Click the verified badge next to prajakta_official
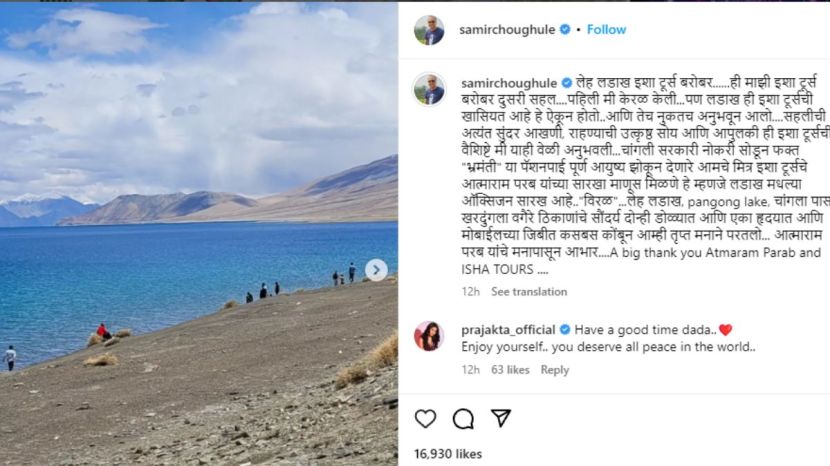The width and height of the screenshot is (830, 466). pos(565,330)
